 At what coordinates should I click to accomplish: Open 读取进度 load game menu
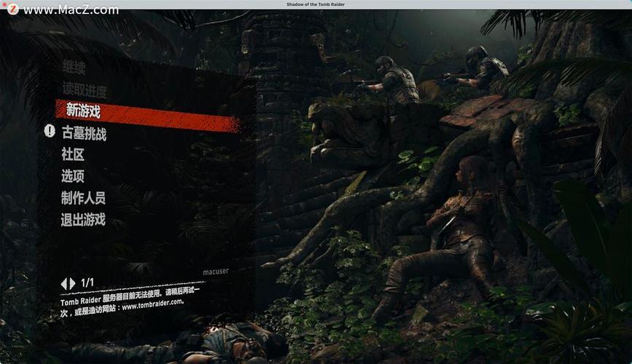[x=85, y=90]
